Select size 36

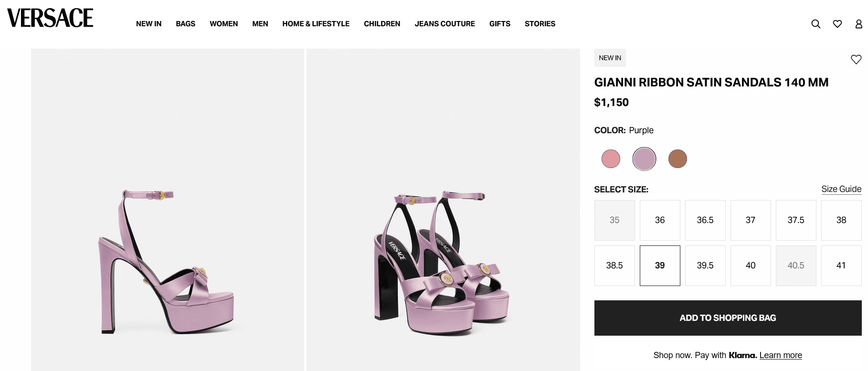pos(659,220)
